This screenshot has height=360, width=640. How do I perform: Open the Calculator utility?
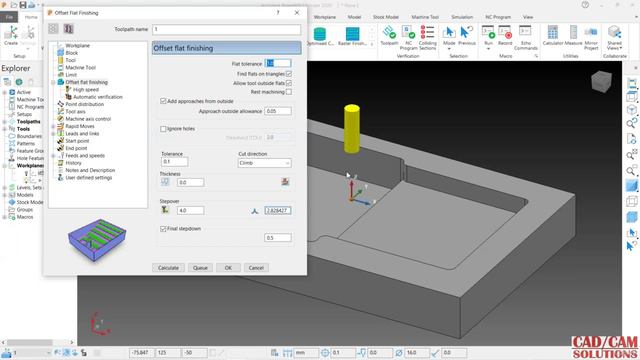pyautogui.click(x=553, y=33)
